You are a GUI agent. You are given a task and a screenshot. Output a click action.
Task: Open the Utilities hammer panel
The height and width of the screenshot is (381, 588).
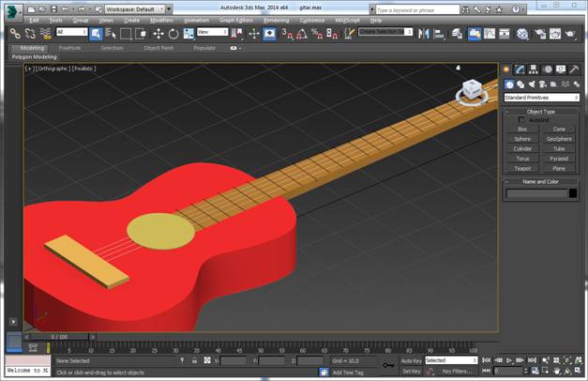(574, 69)
